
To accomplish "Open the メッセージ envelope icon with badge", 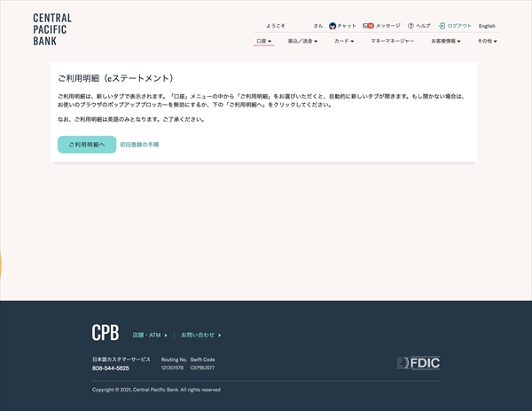I will click(368, 26).
